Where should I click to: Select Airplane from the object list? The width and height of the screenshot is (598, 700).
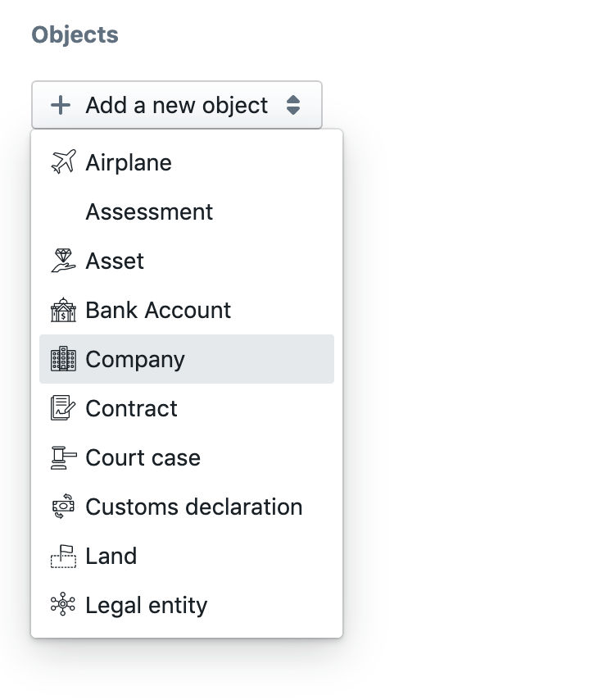187,162
